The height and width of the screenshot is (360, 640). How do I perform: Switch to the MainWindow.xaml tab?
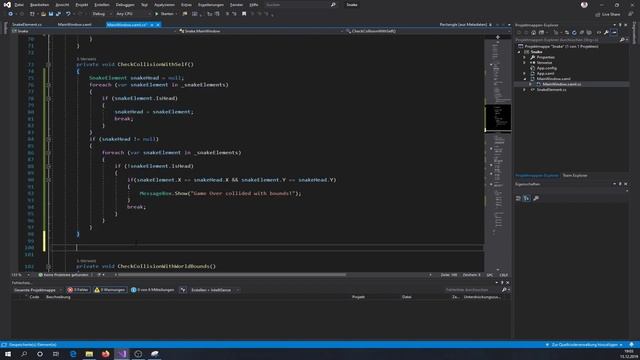pos(75,25)
